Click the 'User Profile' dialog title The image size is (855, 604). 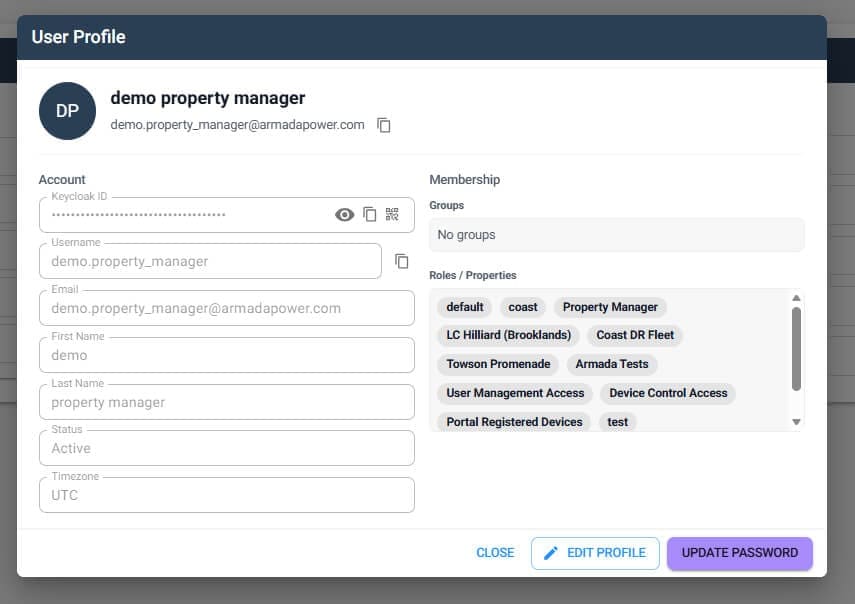click(x=79, y=37)
